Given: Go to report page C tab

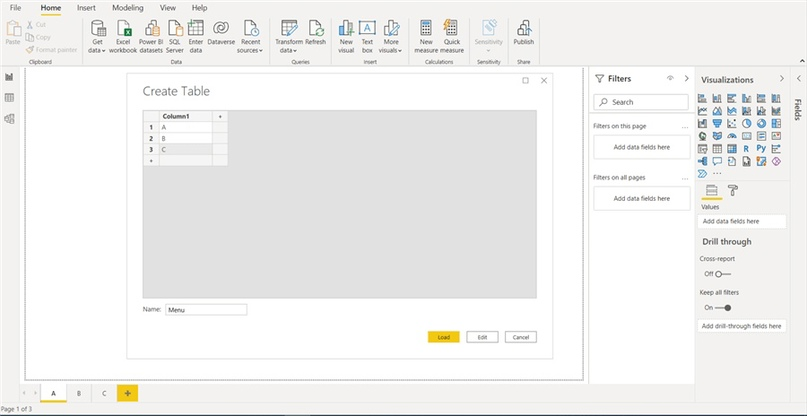Looking at the screenshot, I should click(104, 393).
